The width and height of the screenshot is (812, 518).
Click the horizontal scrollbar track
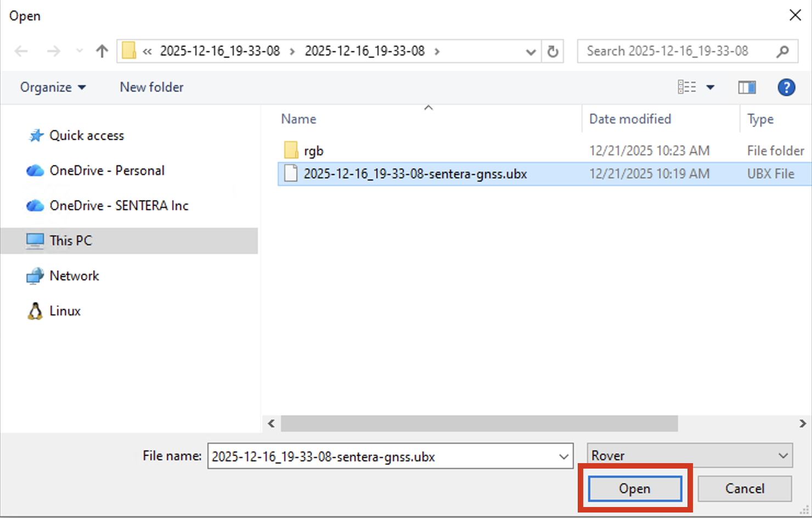point(735,424)
